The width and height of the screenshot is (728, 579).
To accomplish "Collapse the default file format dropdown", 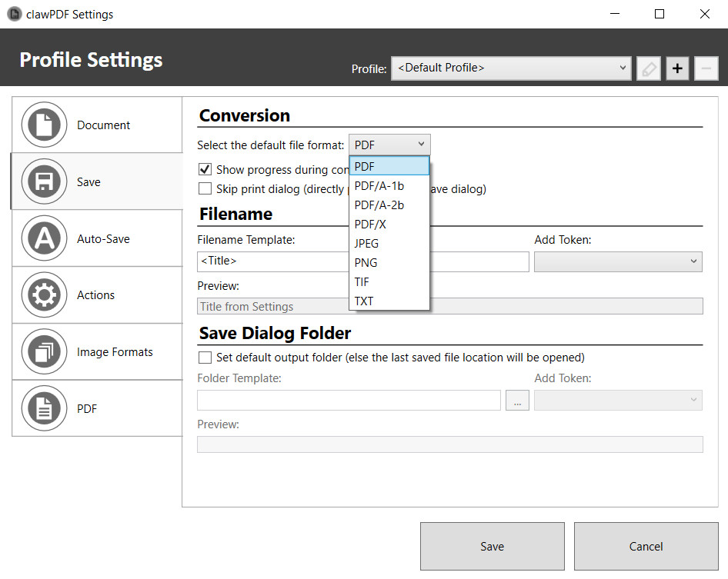I will (x=389, y=145).
